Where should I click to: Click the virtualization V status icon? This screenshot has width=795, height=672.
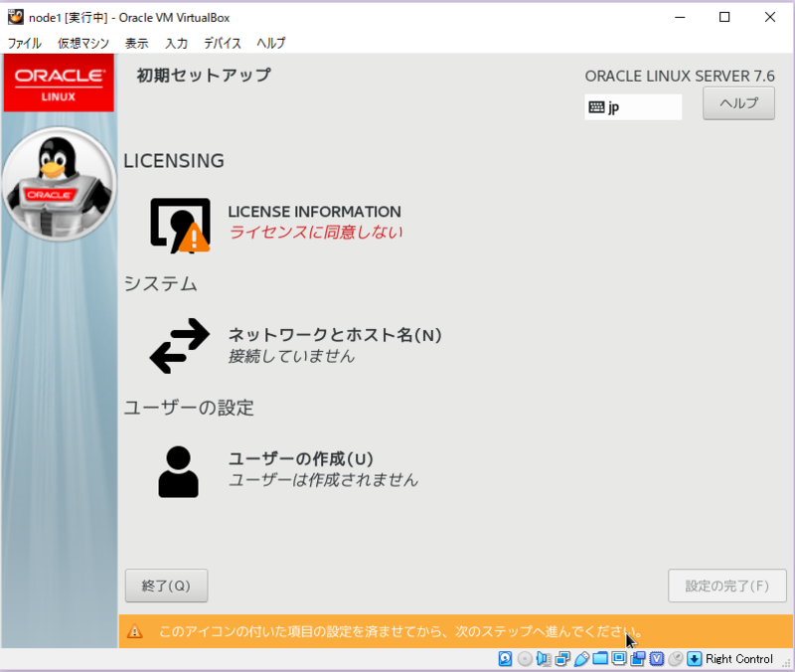tap(657, 659)
